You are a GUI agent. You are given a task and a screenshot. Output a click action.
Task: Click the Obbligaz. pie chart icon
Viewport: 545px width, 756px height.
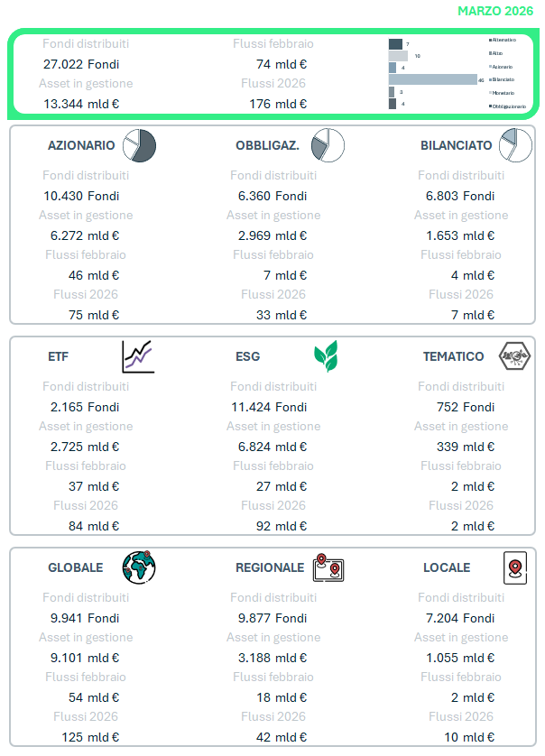pos(328,145)
